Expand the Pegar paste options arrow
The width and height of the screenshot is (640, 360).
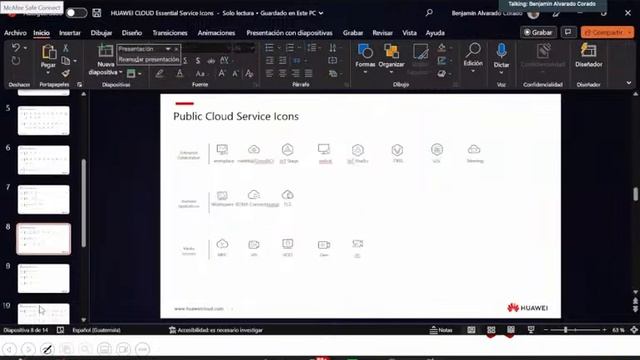(48, 73)
